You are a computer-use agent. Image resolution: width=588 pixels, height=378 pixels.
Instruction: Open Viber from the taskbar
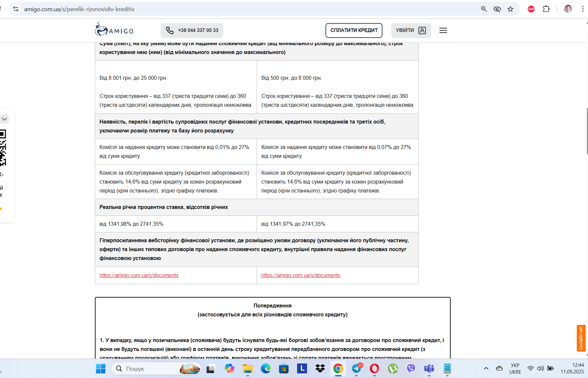pyautogui.click(x=411, y=368)
